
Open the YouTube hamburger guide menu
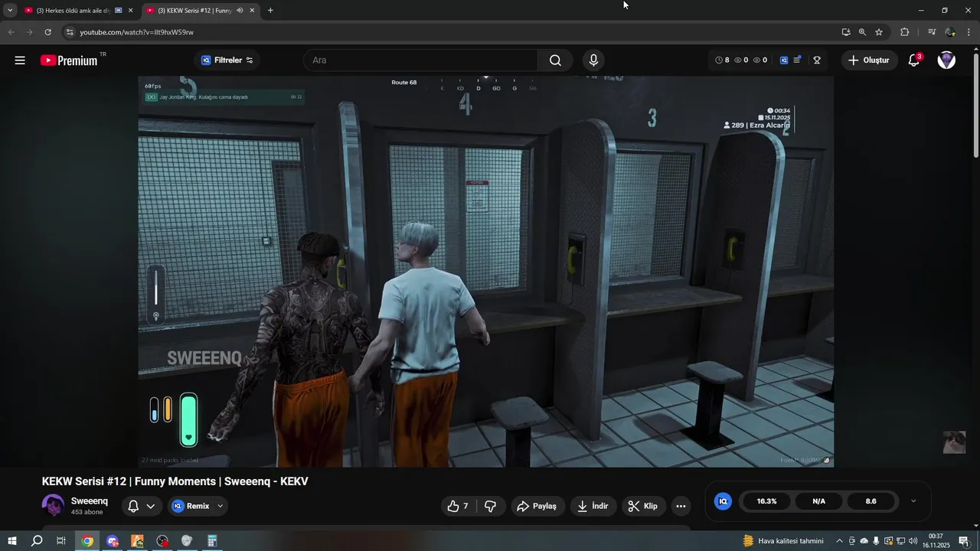[20, 60]
